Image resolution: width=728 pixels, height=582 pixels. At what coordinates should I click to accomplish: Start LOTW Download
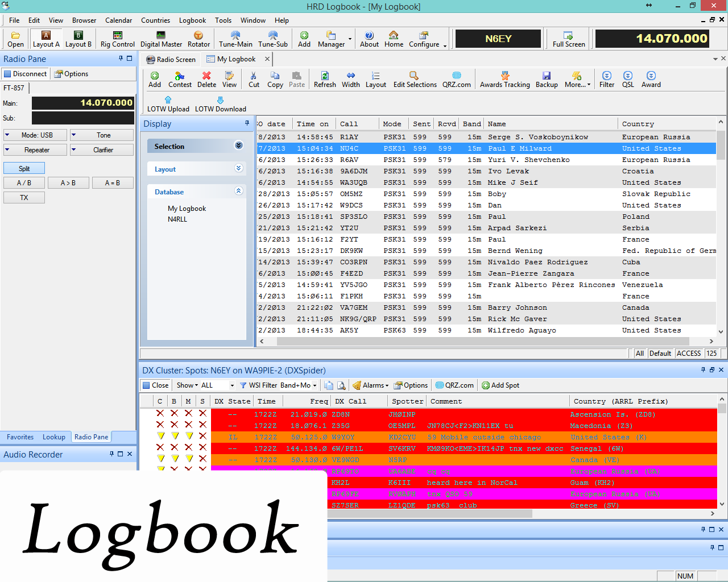pos(221,104)
